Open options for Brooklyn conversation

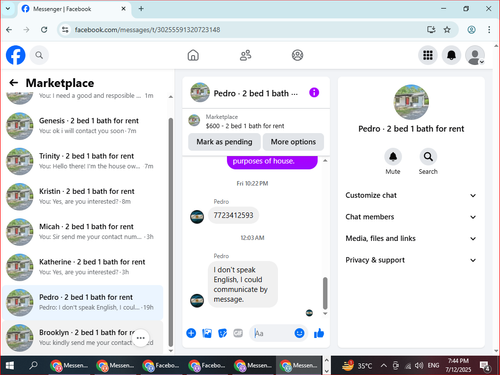pos(141,338)
